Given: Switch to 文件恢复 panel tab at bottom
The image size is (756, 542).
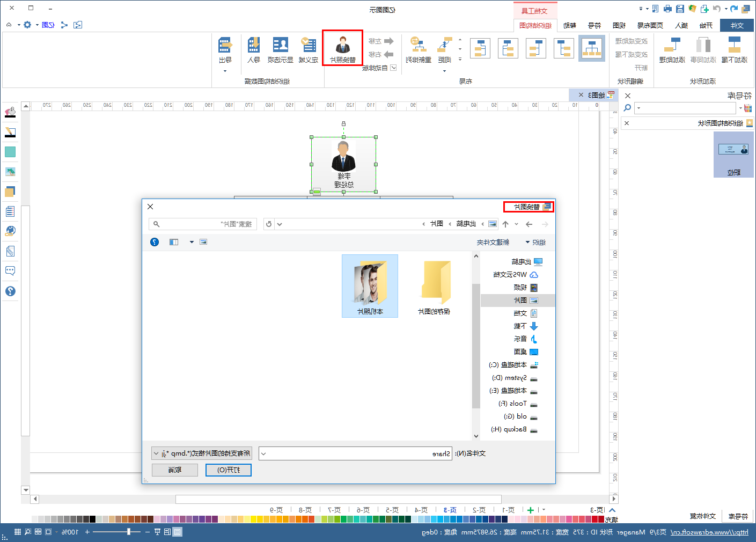Looking at the screenshot, I should 703,516.
